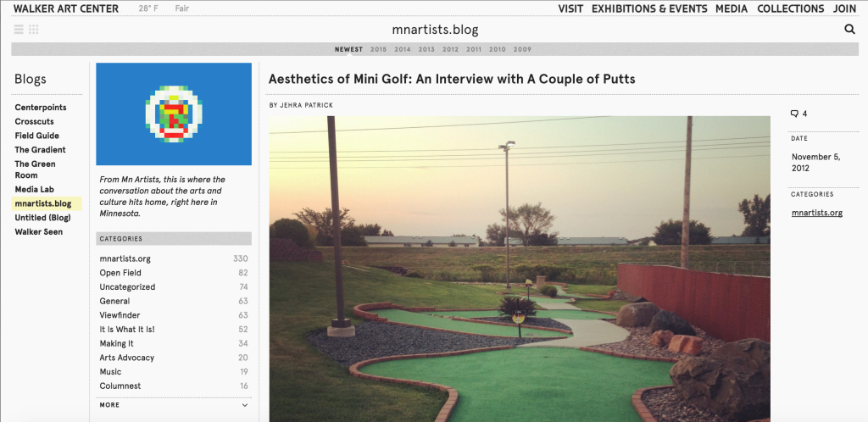Filter by Open Field category
868x422 pixels.
pos(120,273)
